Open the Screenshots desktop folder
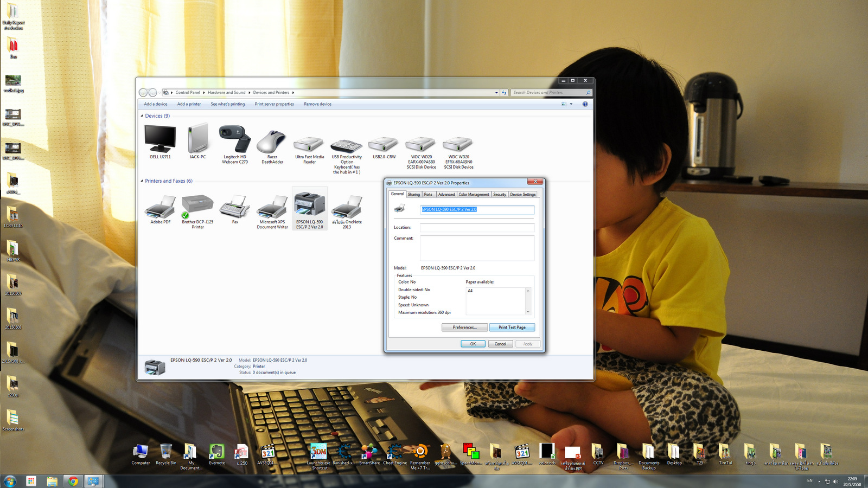This screenshot has height=488, width=868. (x=13, y=420)
